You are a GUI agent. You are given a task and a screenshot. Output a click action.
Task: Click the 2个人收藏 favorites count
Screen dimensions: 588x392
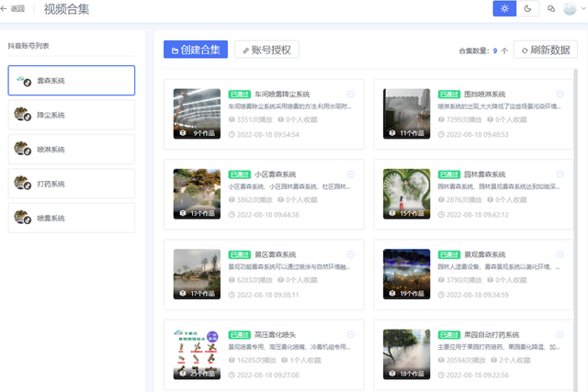pyautogui.click(x=511, y=360)
